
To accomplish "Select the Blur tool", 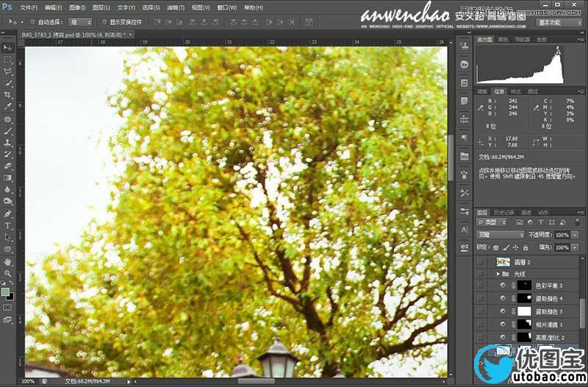I will pyautogui.click(x=7, y=190).
